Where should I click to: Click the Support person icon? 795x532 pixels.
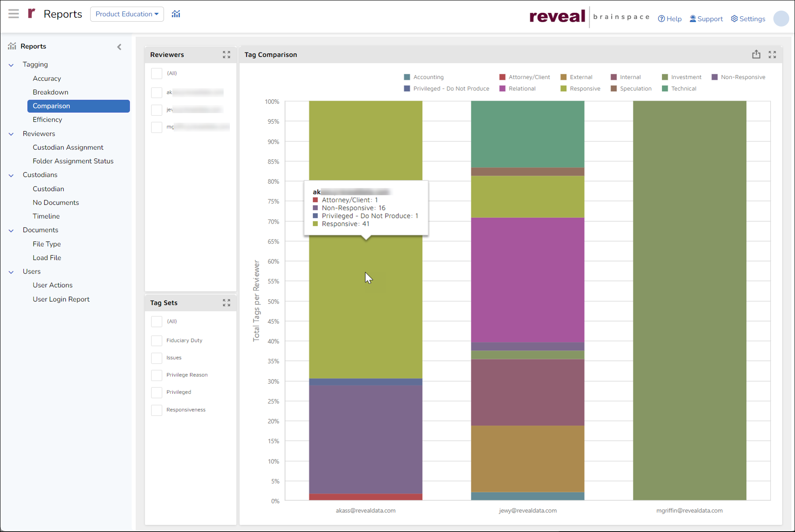point(693,19)
